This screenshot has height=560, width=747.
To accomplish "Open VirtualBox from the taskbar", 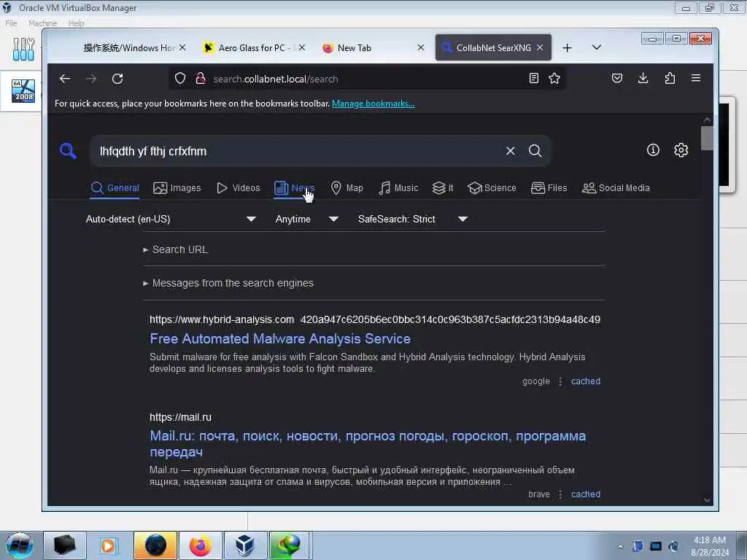I will tap(245, 545).
